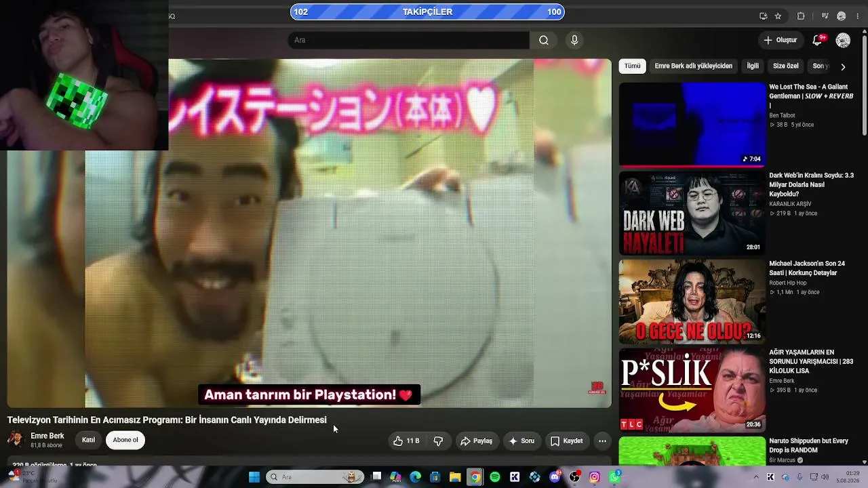Click the YouTube search input field
Screen dimensions: 868x488
point(408,40)
